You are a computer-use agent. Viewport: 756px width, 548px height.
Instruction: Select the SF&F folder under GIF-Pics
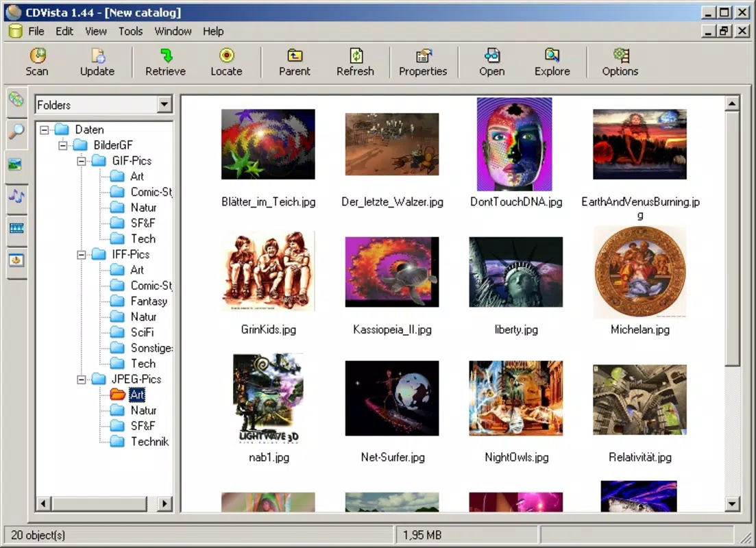132,223
